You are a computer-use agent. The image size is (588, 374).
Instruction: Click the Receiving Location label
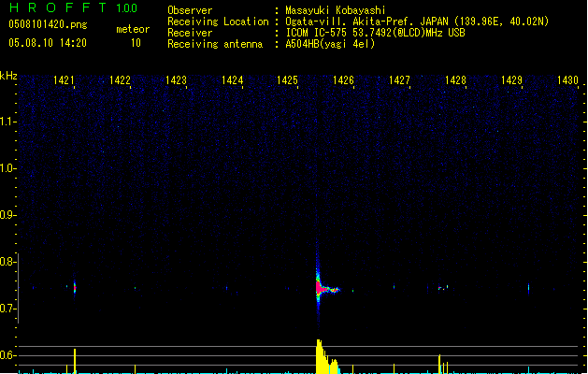click(218, 22)
